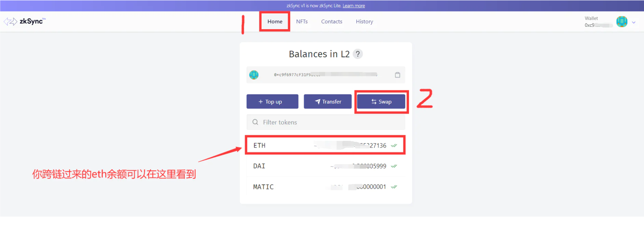Follow the Learn more link in banner
This screenshot has width=644, height=249.
[x=354, y=6]
